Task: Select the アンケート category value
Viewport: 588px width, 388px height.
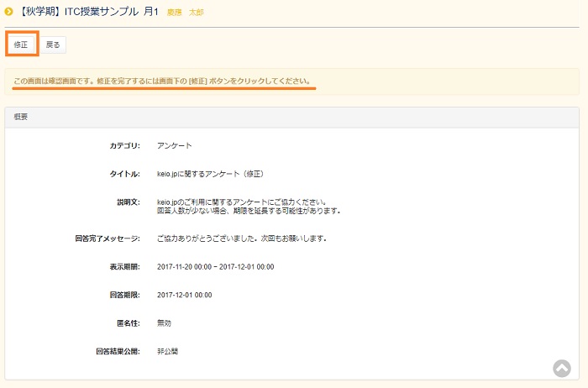Action: click(174, 146)
